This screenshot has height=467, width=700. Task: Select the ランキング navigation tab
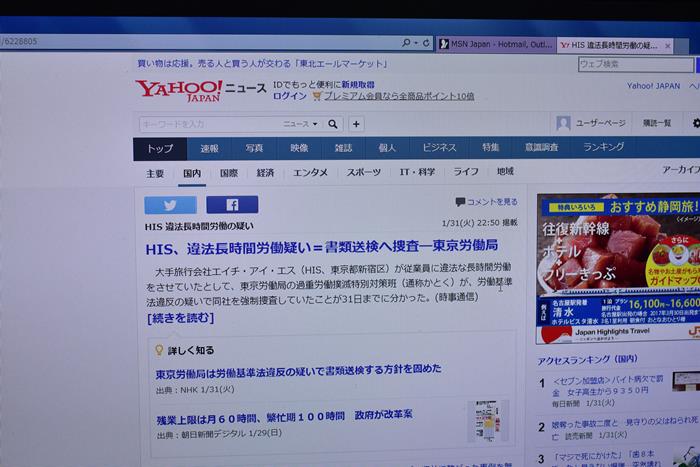604,146
